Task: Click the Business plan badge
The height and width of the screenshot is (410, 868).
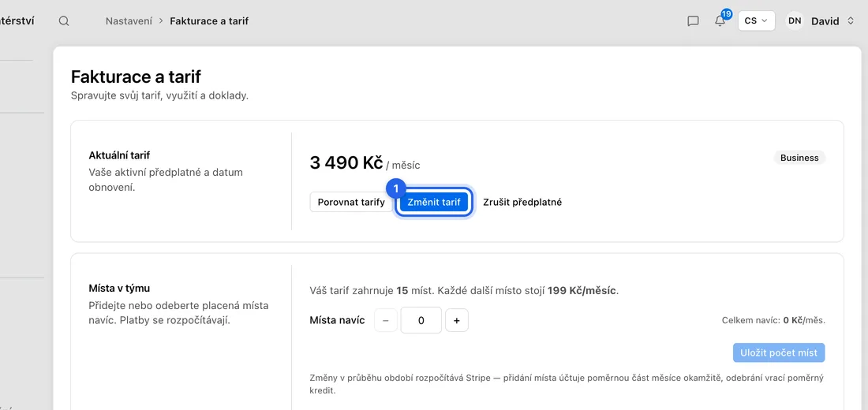Action: click(x=799, y=158)
